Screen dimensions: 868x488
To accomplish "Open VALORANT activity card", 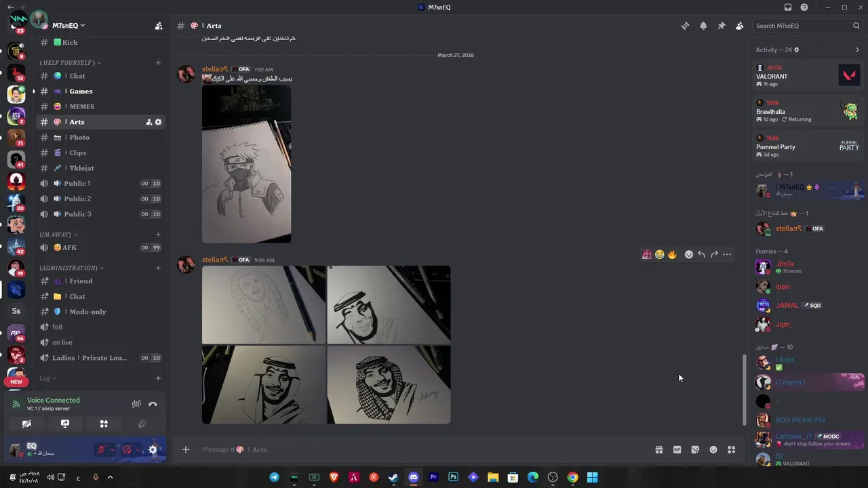I will (x=809, y=75).
